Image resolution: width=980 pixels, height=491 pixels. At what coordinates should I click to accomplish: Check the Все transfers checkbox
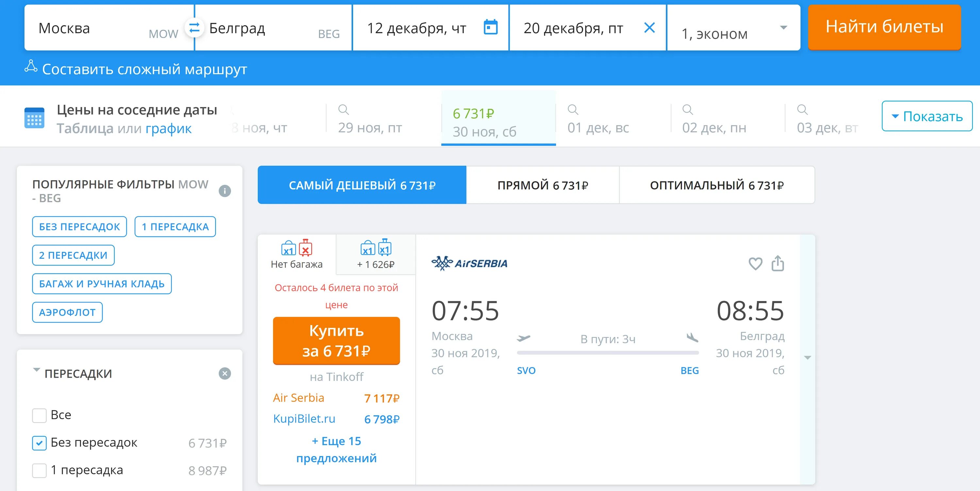click(39, 415)
